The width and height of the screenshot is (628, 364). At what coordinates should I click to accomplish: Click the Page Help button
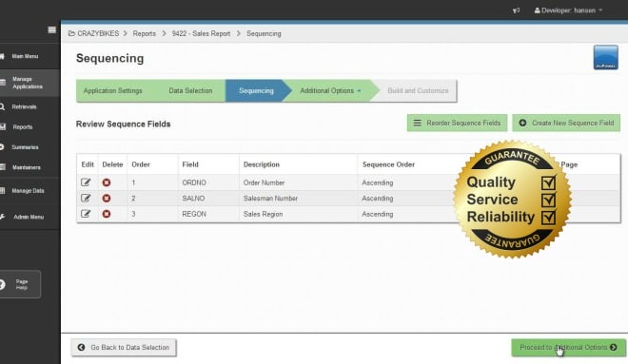[20, 284]
